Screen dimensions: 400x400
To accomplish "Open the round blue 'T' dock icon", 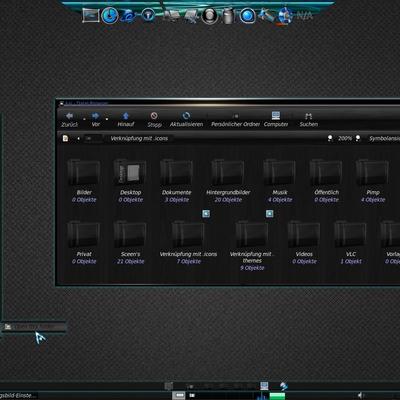I will pyautogui.click(x=148, y=15).
